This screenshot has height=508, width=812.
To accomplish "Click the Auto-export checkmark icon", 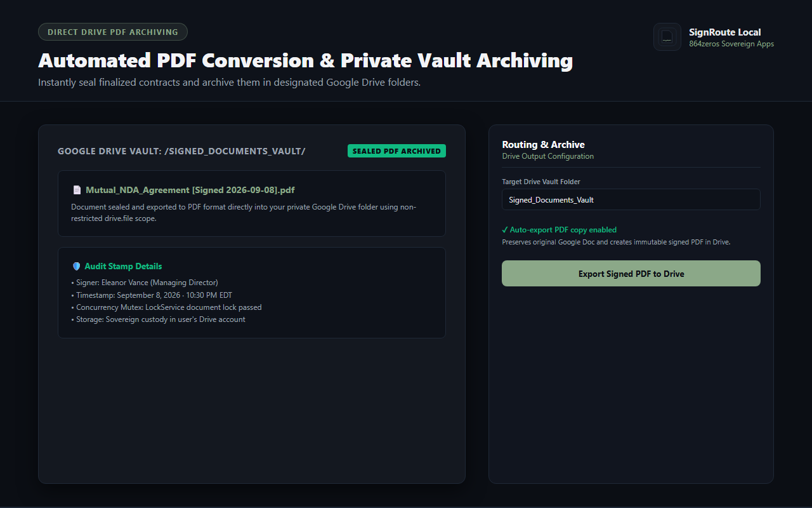I will click(505, 230).
